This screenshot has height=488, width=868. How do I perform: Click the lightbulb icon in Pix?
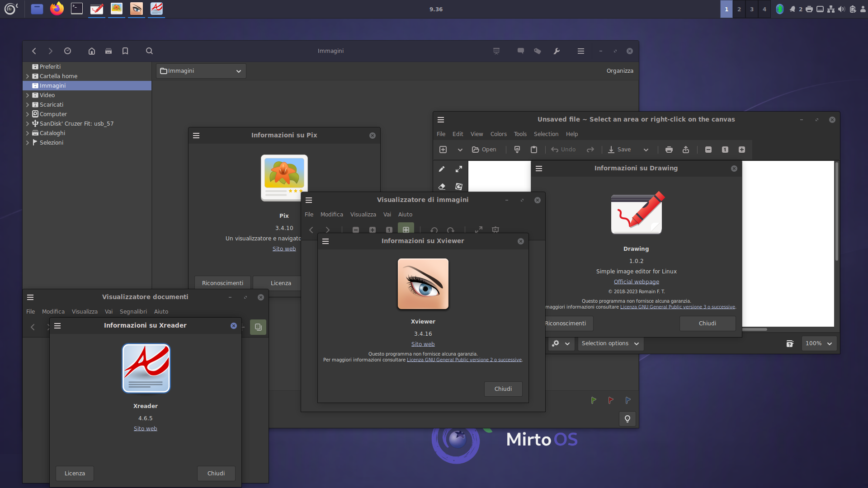(627, 419)
